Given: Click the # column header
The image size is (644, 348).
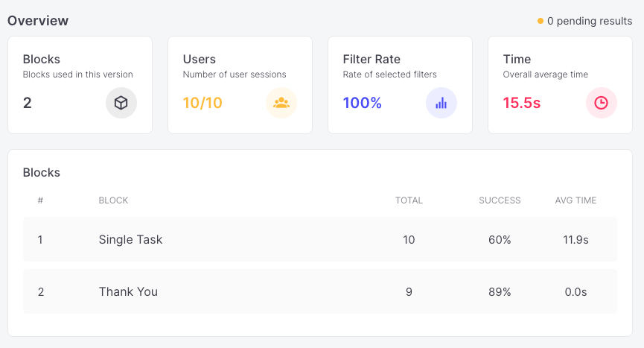Looking at the screenshot, I should (x=41, y=200).
